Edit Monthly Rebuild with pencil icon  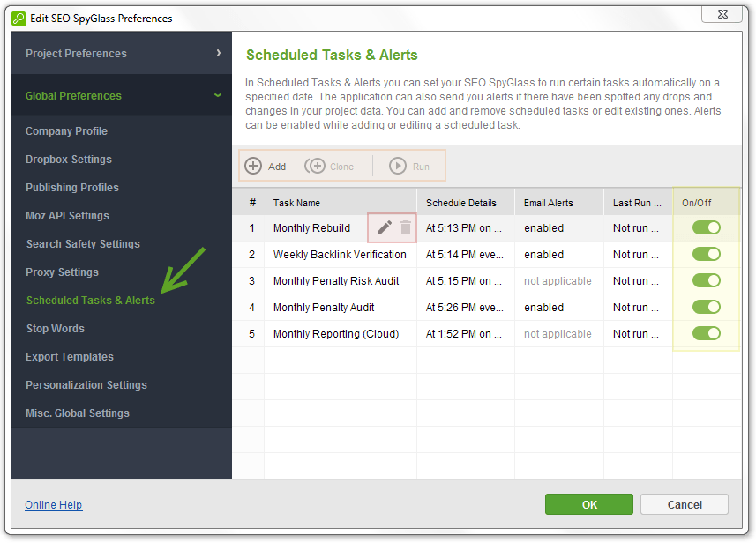click(385, 227)
